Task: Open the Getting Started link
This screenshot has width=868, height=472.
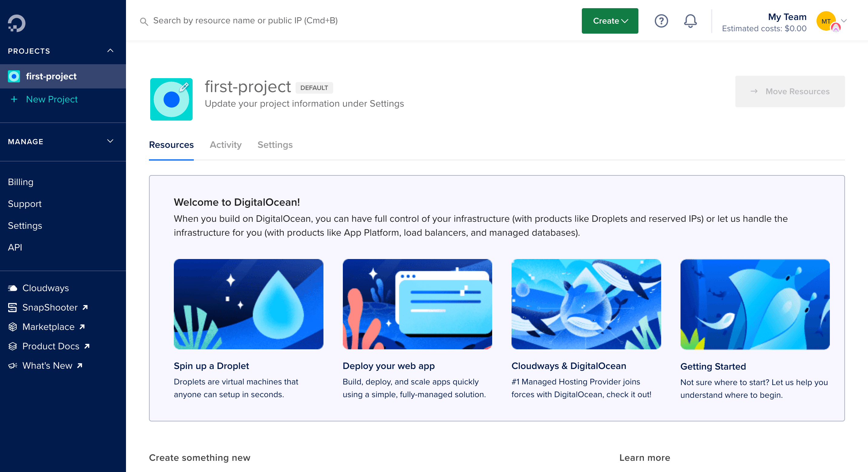Action: pos(713,366)
